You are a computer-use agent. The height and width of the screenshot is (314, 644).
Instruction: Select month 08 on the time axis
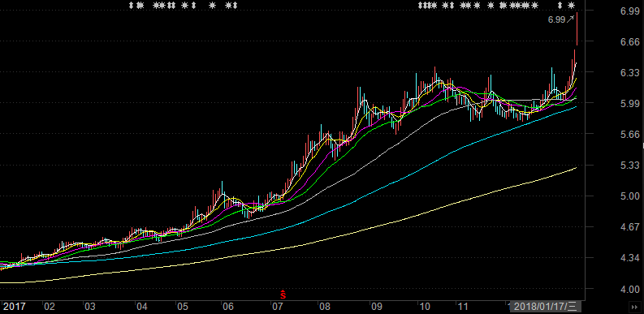coord(325,307)
